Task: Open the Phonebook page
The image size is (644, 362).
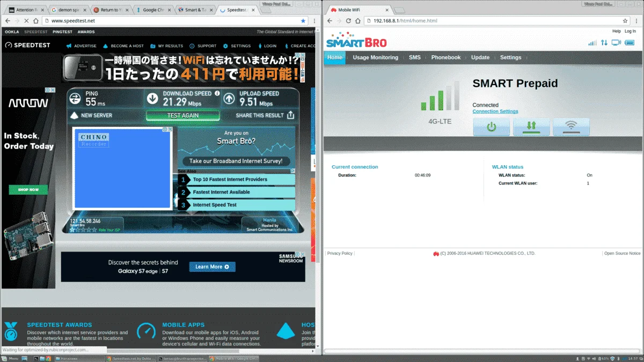Action: click(446, 57)
